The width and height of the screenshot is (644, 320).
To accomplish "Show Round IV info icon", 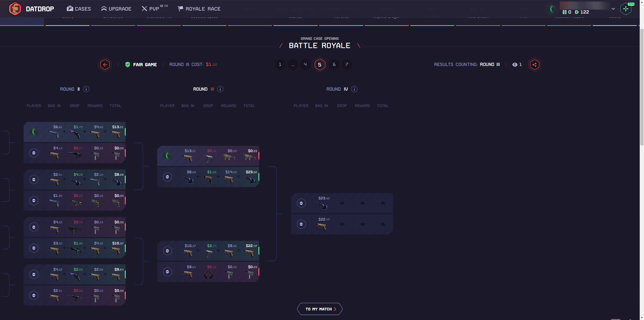I will click(354, 89).
